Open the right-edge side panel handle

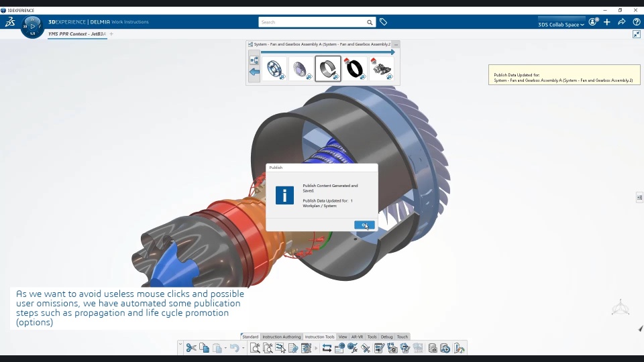(x=639, y=197)
